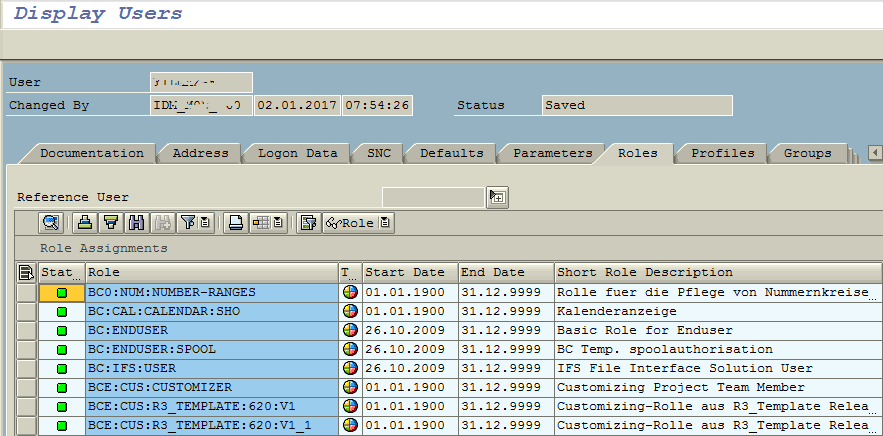Click role type icon for BCE:CUS:R3_TEMPLATE:620:V1_1

[350, 425]
